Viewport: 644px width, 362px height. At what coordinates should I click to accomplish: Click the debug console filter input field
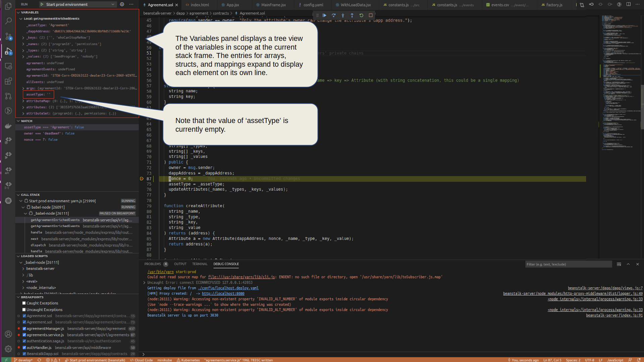(x=568, y=264)
